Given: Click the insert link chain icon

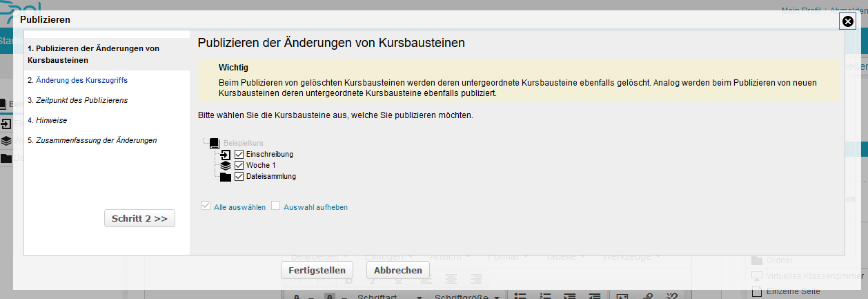Looking at the screenshot, I should coord(647,296).
